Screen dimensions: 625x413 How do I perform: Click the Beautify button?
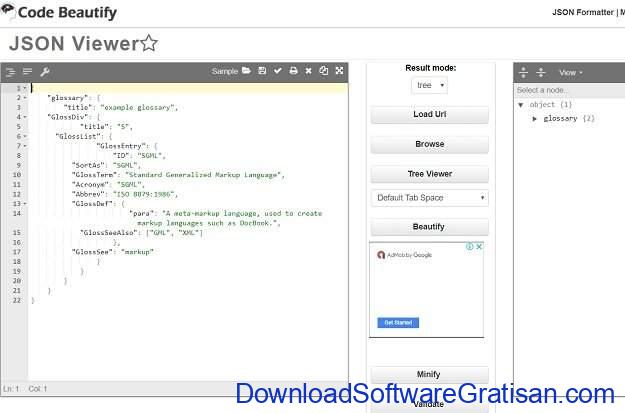[430, 227]
